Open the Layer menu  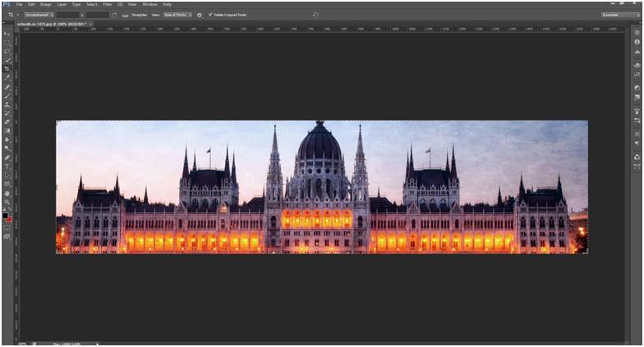coord(62,4)
